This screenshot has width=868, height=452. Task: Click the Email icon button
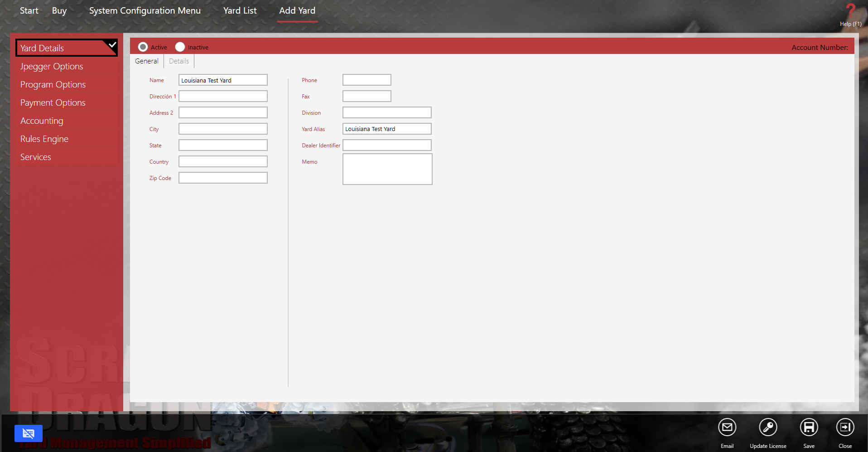[727, 428]
